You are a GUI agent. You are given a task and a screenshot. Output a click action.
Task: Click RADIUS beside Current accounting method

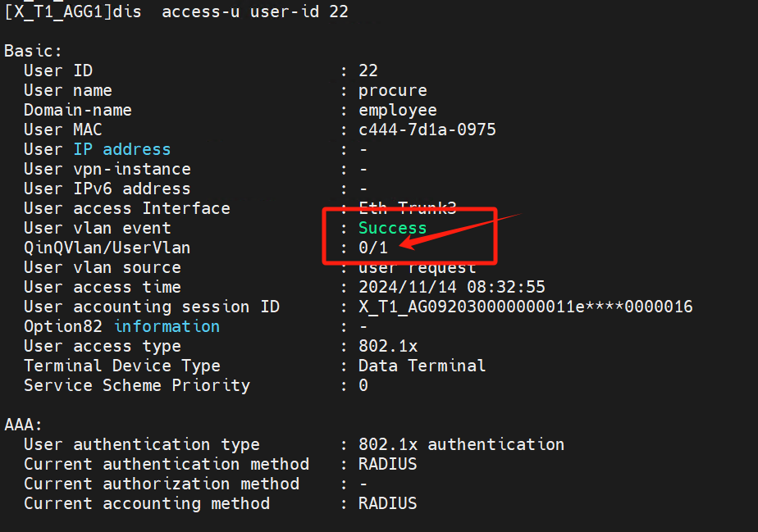387,503
